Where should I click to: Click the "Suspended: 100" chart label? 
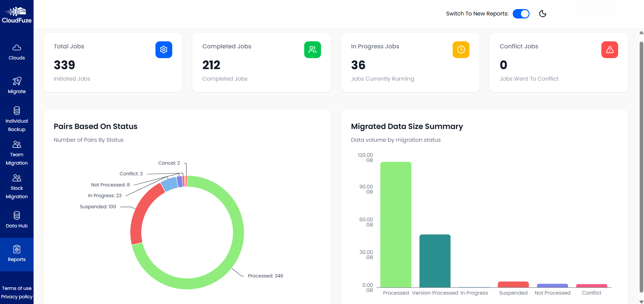click(98, 207)
